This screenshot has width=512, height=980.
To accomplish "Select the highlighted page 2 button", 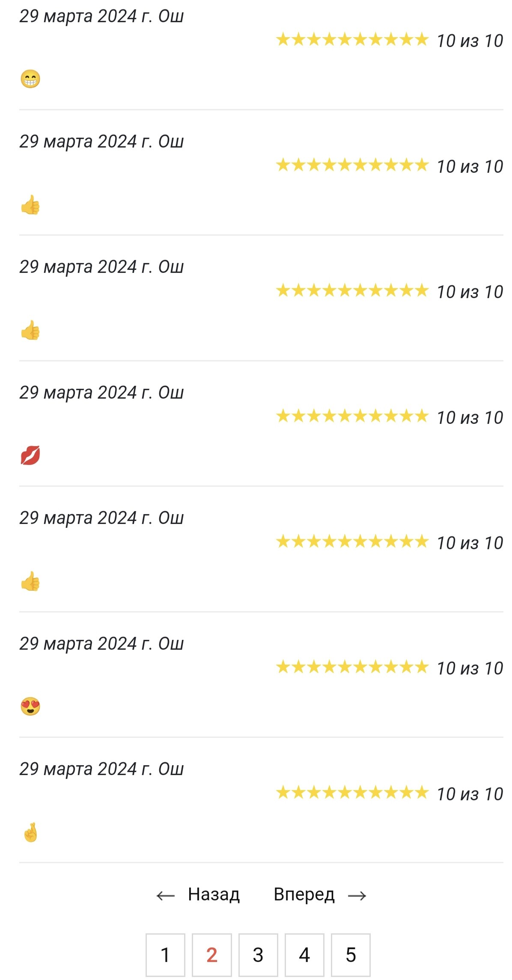I will point(212,955).
